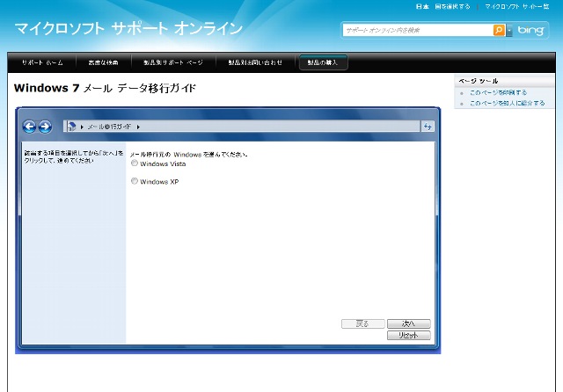
Task: Expand the arrow before メール移行ガイド breadcrumb
Action: (x=82, y=127)
